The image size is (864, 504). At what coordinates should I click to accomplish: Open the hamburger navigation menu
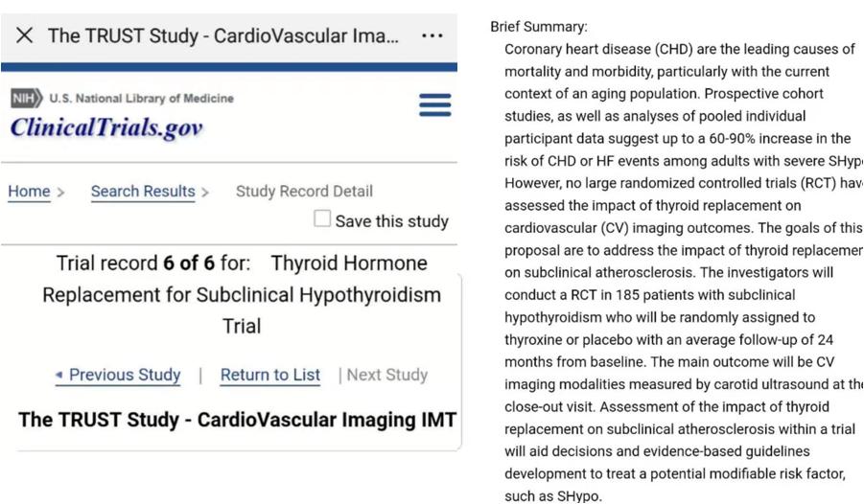434,105
